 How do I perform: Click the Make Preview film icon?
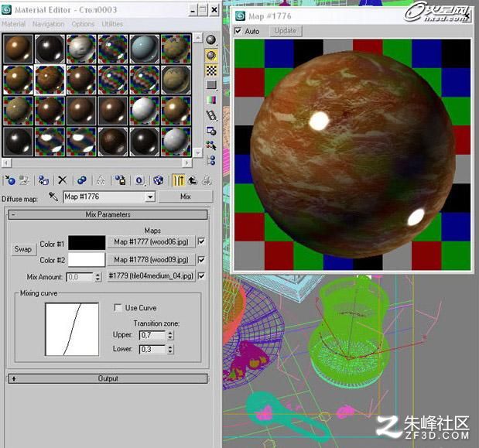211,115
